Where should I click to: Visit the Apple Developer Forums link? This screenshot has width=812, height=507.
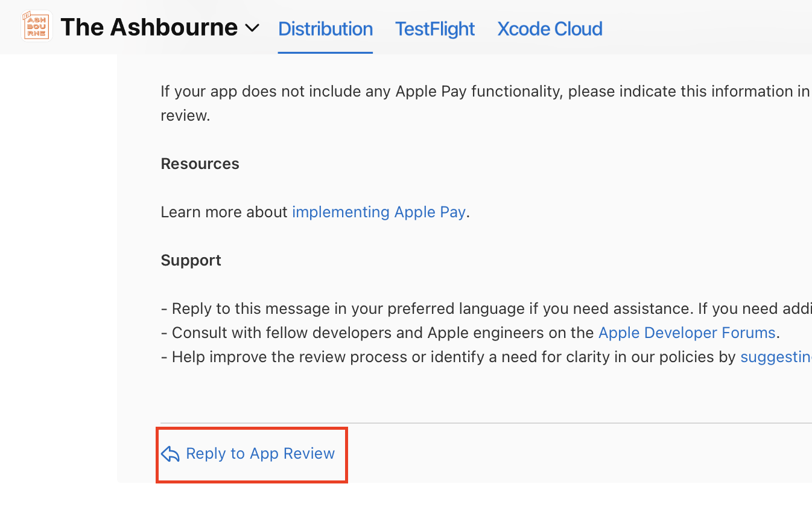tap(687, 333)
